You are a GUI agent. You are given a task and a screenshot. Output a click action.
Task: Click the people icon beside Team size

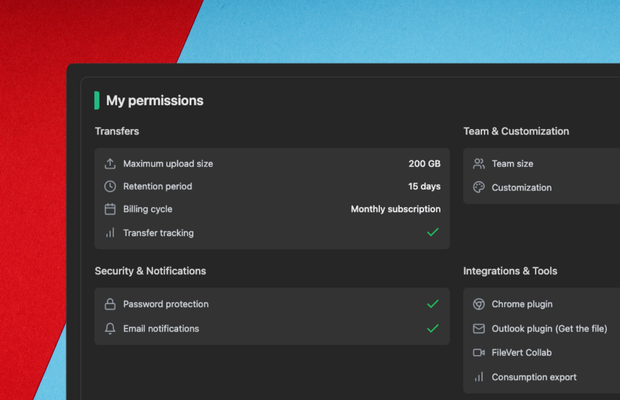click(x=479, y=164)
